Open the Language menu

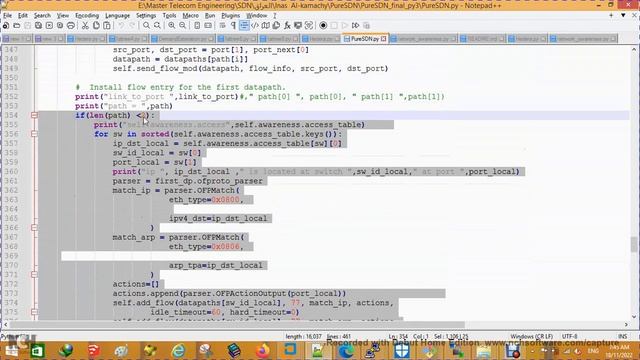coord(118,16)
